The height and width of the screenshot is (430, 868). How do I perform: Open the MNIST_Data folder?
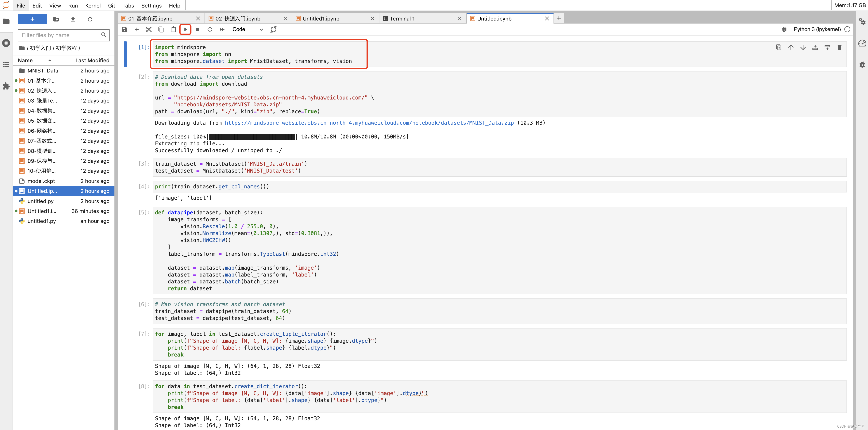[x=43, y=70]
